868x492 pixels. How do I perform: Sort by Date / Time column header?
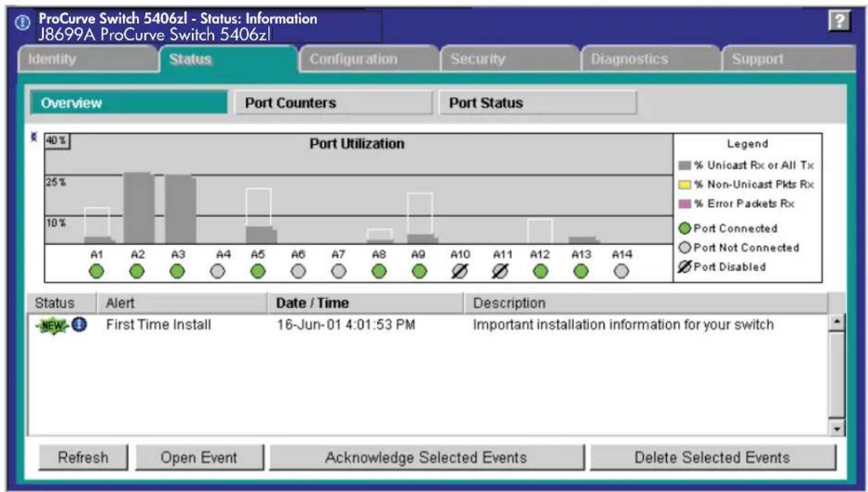[x=366, y=303]
